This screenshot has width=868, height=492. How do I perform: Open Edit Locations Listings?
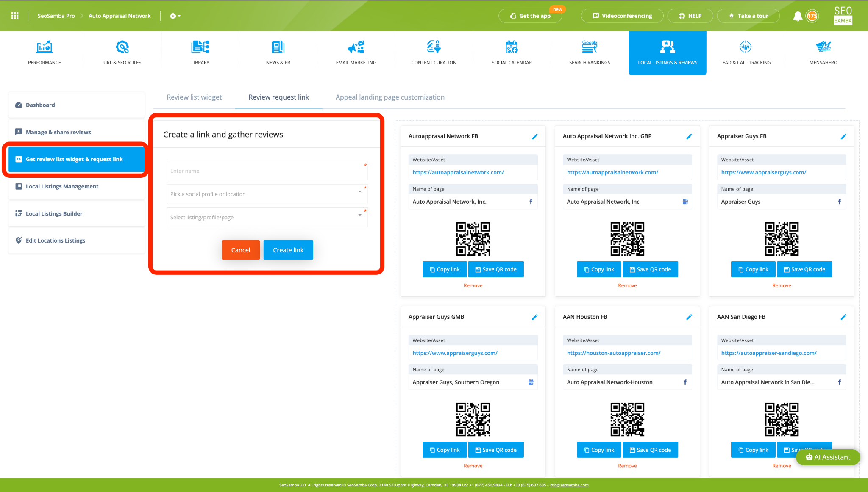[x=76, y=240]
